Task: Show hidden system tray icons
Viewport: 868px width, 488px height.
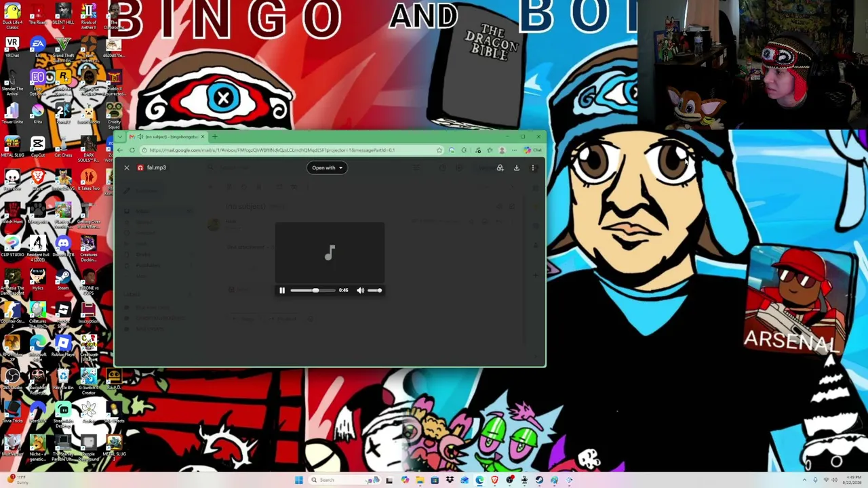Action: pyautogui.click(x=804, y=480)
